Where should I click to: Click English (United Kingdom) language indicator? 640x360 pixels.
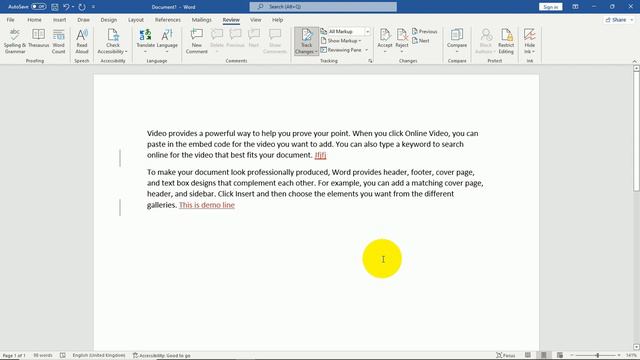click(x=99, y=356)
